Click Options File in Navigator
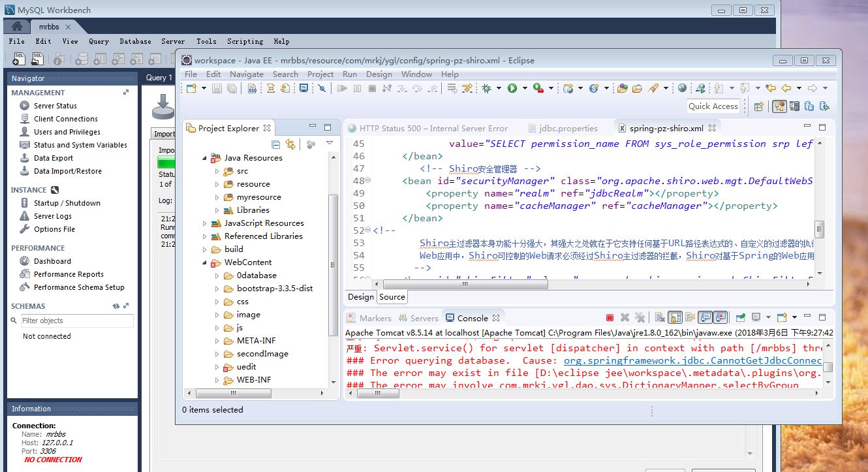Viewport: 868px width, 472px height. pyautogui.click(x=54, y=229)
